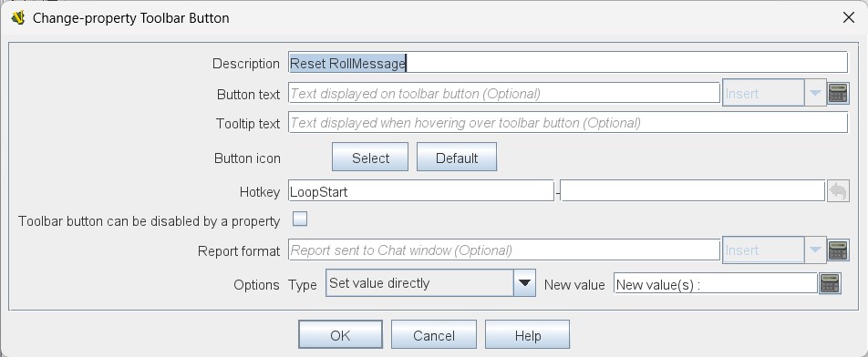Image resolution: width=868 pixels, height=357 pixels.
Task: Open calculator icon beside Report format field
Action: 838,250
